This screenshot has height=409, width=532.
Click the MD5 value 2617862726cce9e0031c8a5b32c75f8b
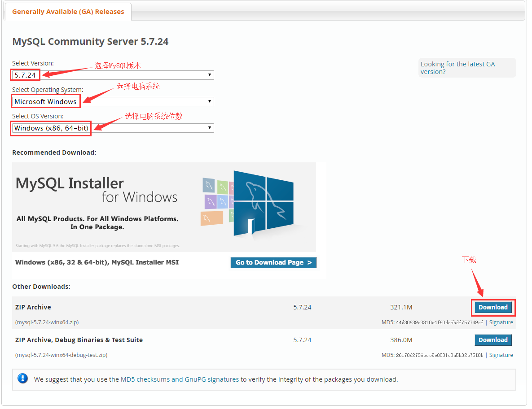click(x=440, y=355)
